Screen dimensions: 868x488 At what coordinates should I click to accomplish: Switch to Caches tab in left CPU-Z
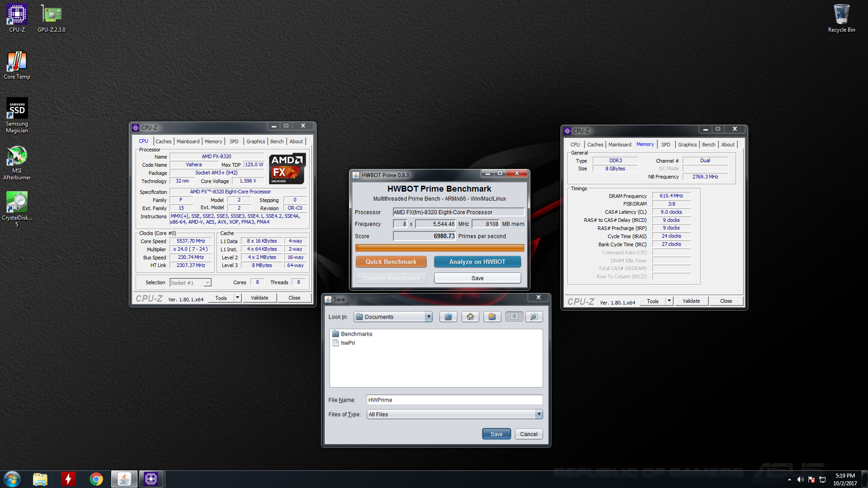click(x=163, y=141)
